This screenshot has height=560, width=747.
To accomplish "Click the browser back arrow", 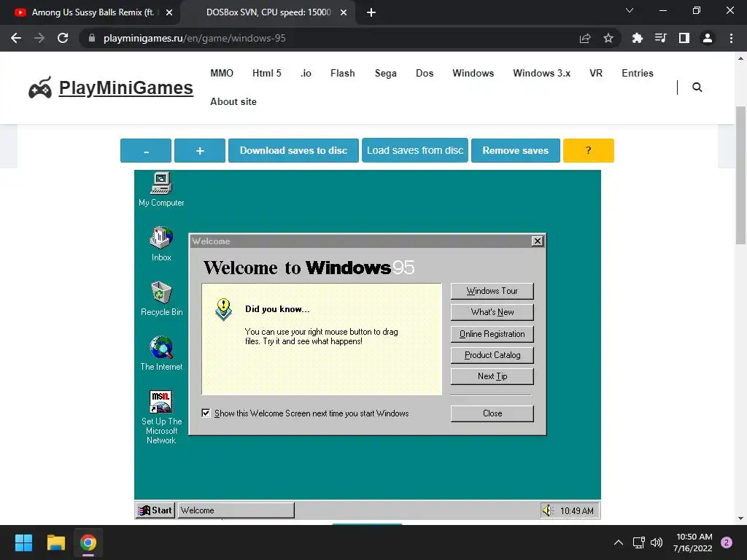I will tap(16, 38).
